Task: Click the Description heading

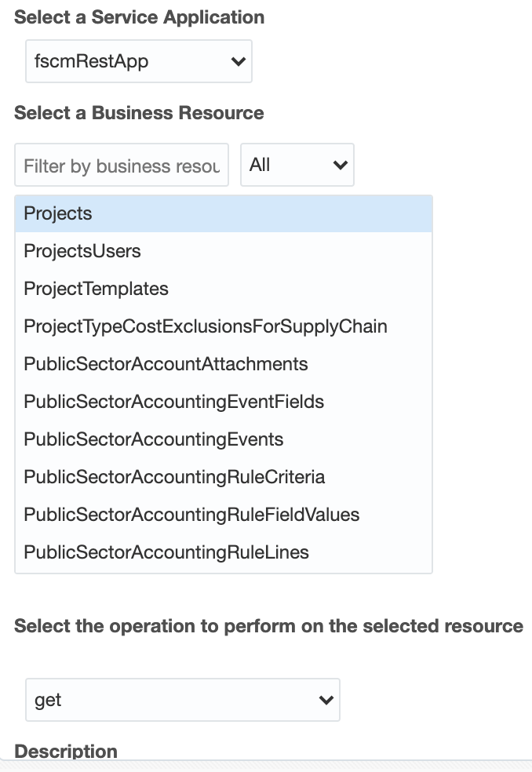Action: click(66, 751)
